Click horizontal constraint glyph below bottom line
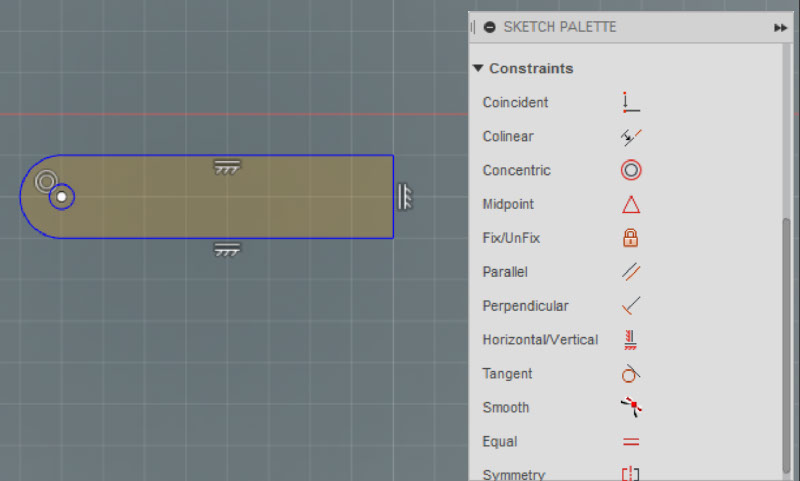This screenshot has width=800, height=481. 227,249
